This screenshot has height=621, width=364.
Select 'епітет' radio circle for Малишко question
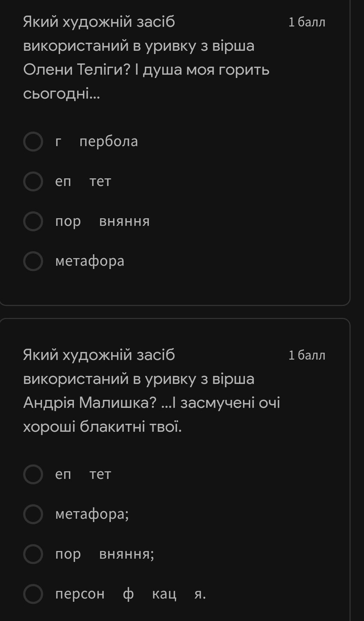(x=33, y=474)
